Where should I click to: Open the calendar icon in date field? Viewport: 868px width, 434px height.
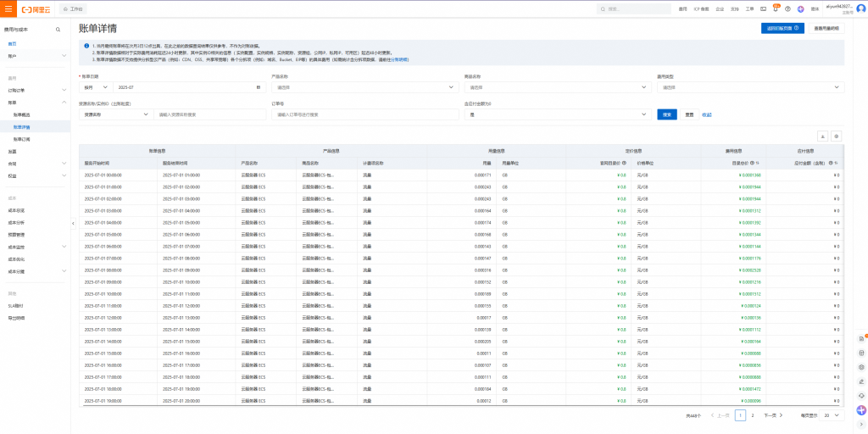pos(258,87)
